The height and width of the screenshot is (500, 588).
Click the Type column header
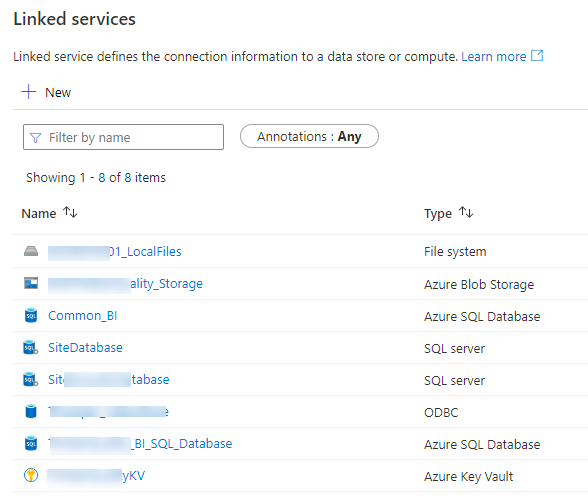[438, 213]
